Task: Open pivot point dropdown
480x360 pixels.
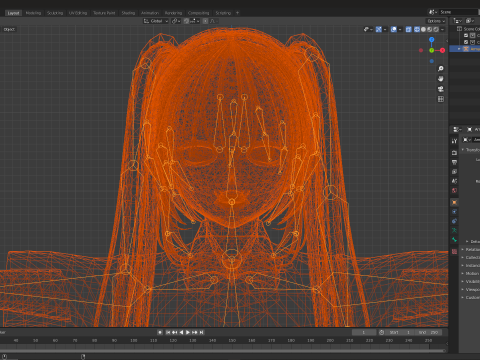Action: (x=176, y=21)
